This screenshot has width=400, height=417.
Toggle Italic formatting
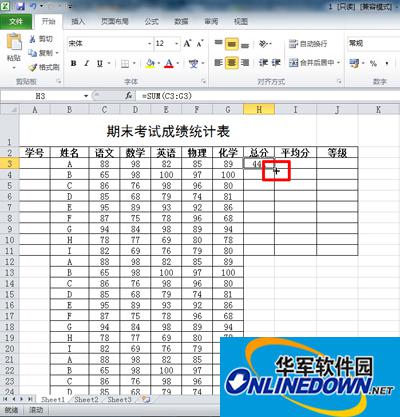tap(87, 63)
